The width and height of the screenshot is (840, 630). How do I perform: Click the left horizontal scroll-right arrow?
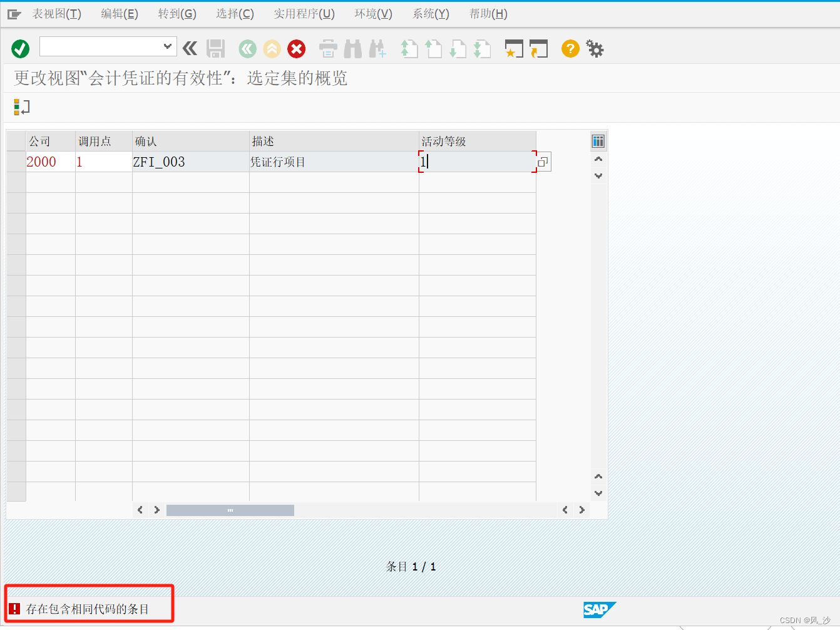click(156, 510)
